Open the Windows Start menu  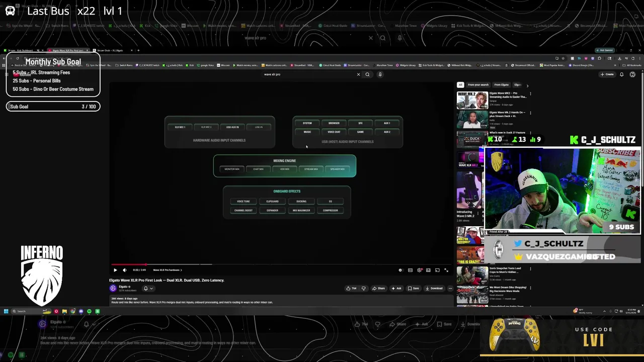[x=6, y=311]
